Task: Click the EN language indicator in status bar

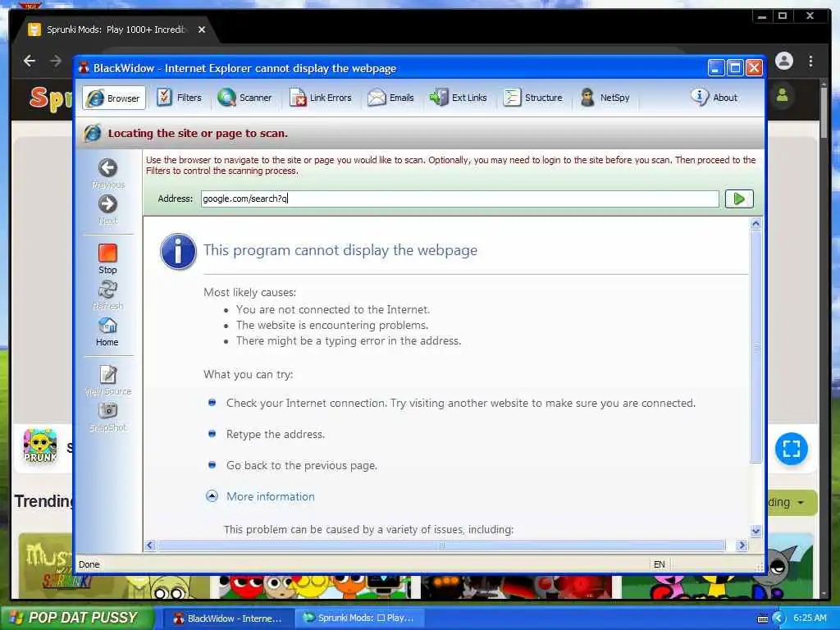Action: (x=660, y=564)
